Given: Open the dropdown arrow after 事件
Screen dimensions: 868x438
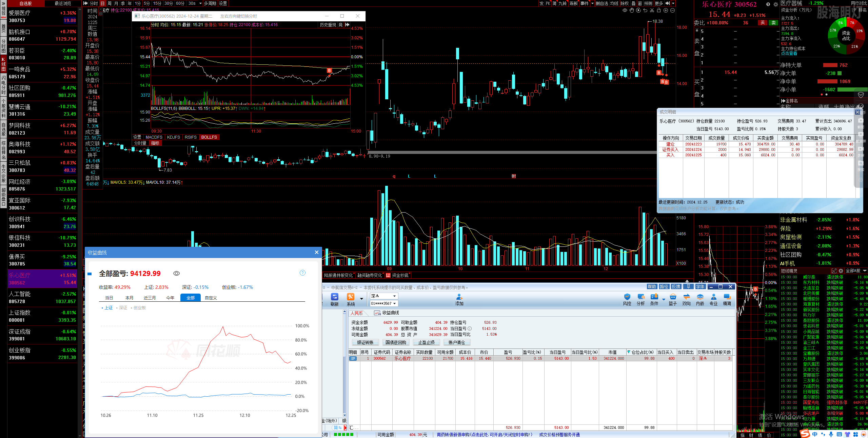Looking at the screenshot, I should coord(592,3).
